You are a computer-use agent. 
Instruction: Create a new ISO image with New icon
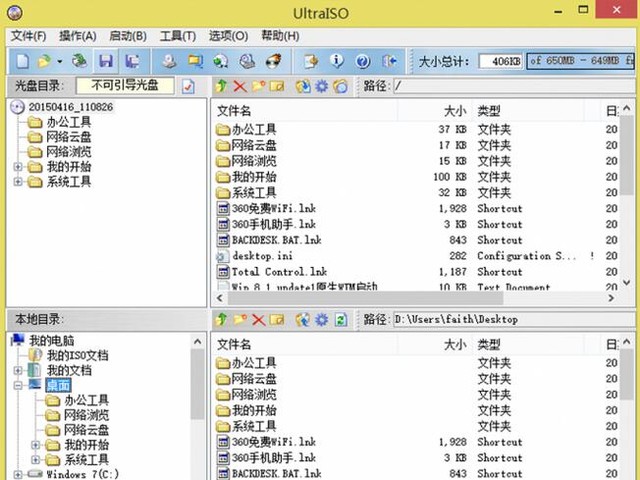[23, 62]
